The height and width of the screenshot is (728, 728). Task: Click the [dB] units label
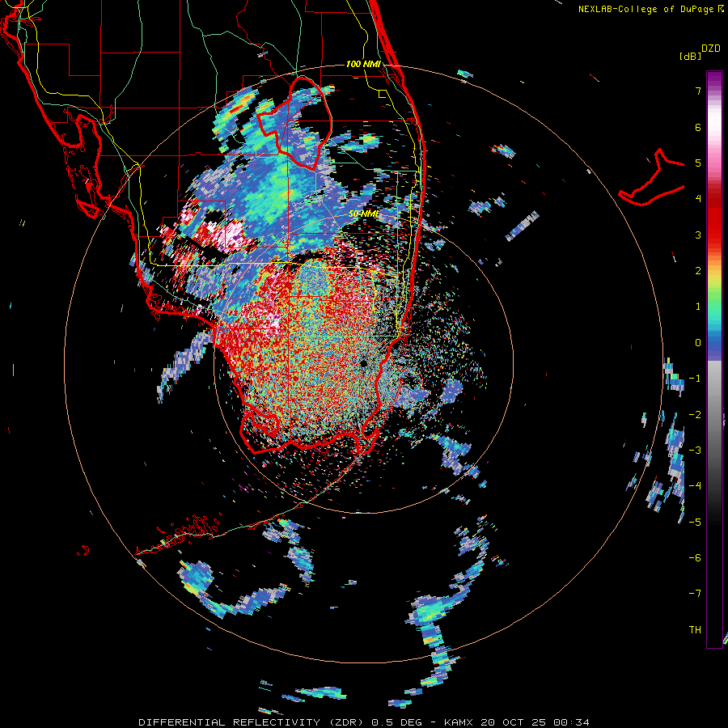pyautogui.click(x=690, y=56)
